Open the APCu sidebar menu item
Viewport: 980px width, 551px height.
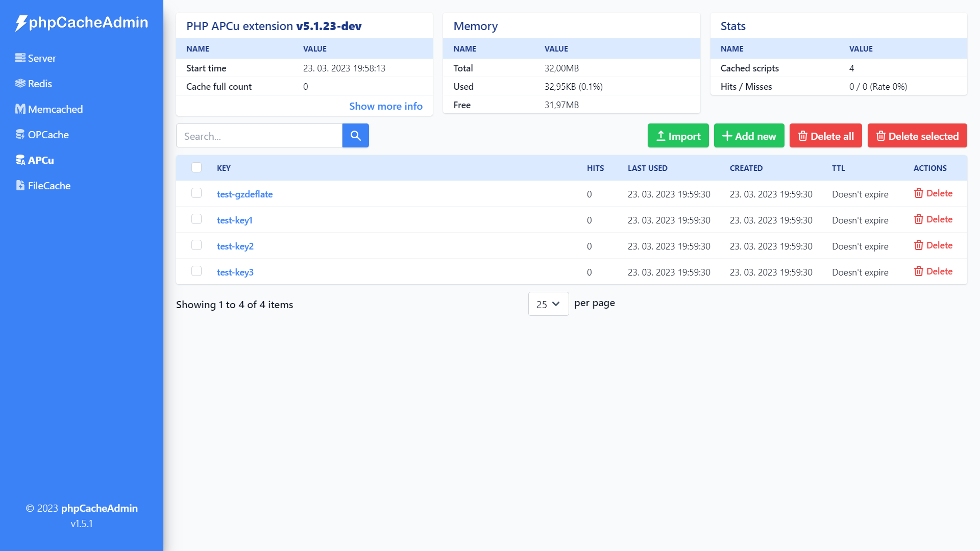click(40, 160)
